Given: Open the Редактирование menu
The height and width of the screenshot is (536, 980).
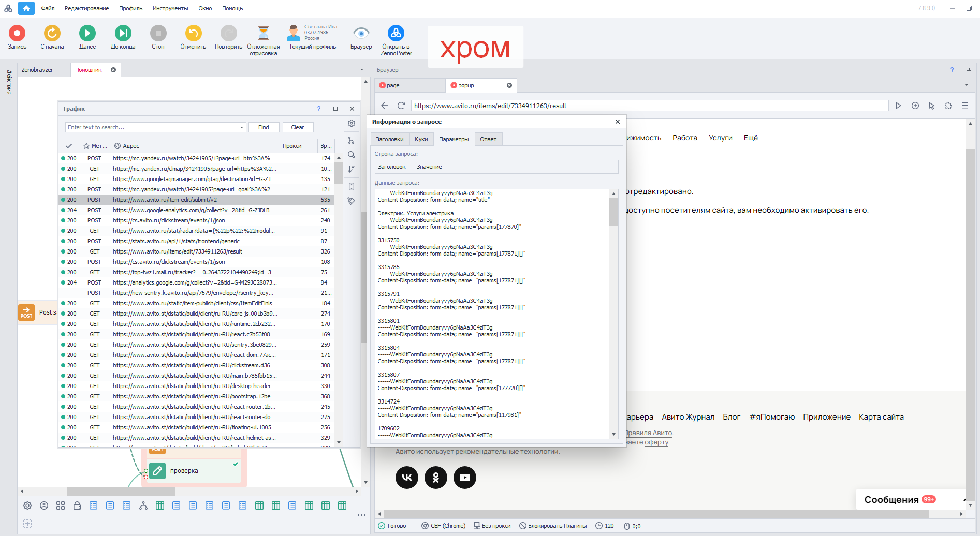Looking at the screenshot, I should (x=87, y=8).
